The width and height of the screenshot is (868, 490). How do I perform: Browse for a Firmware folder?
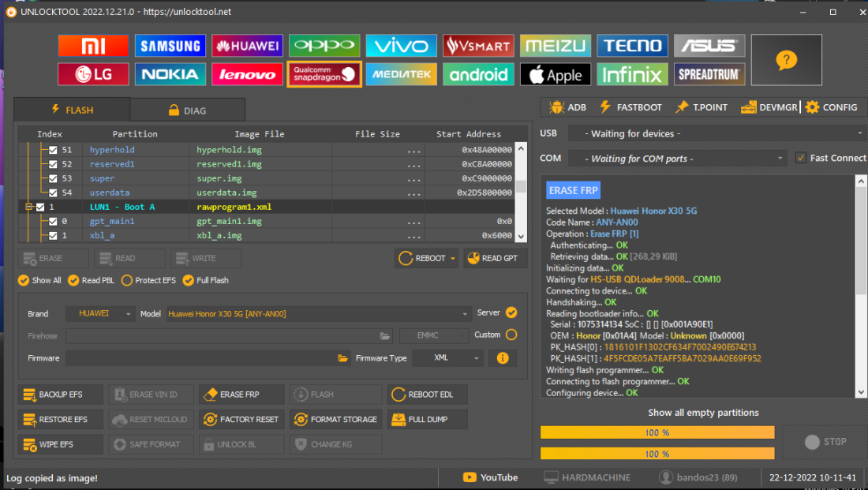coord(342,358)
